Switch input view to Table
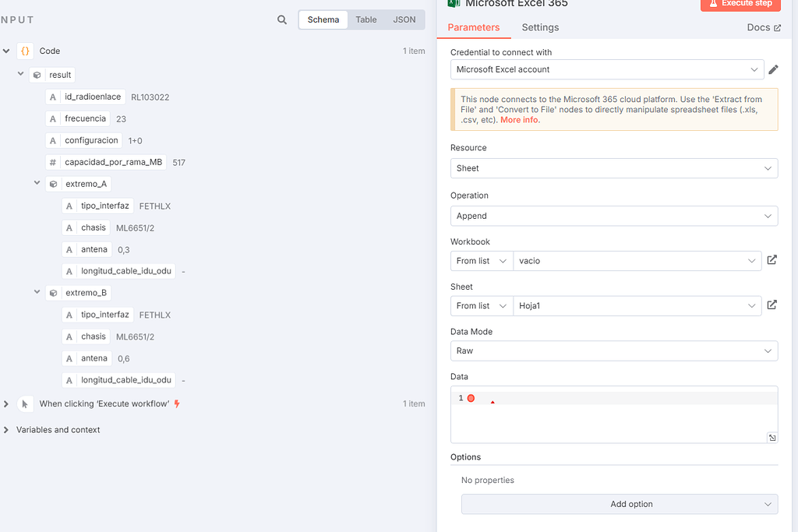 point(366,20)
